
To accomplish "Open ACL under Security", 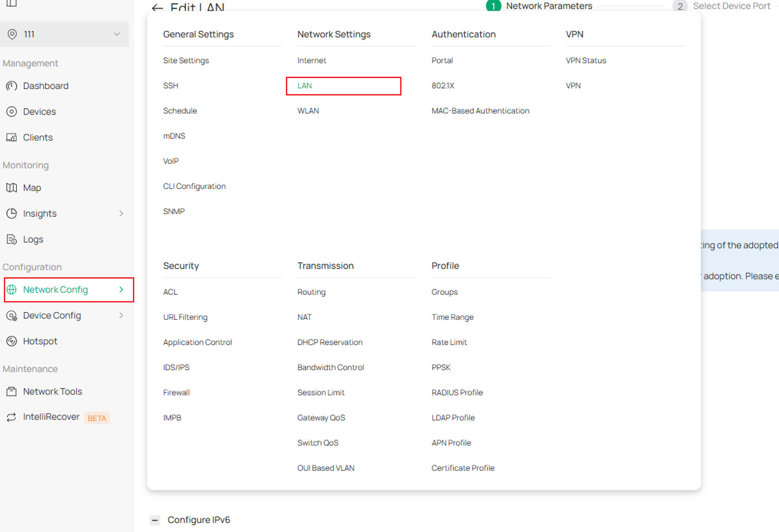I will tap(170, 292).
